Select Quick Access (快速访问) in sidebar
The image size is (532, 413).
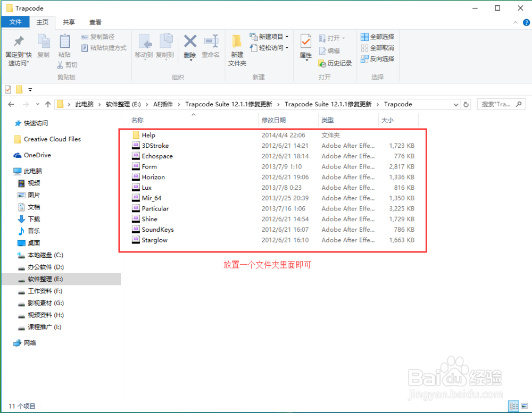coord(31,123)
